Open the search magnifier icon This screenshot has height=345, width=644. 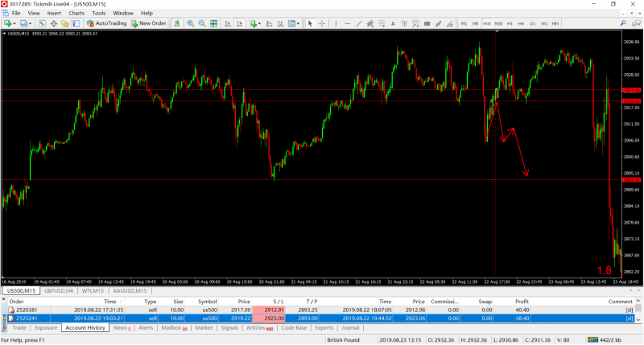tap(623, 23)
